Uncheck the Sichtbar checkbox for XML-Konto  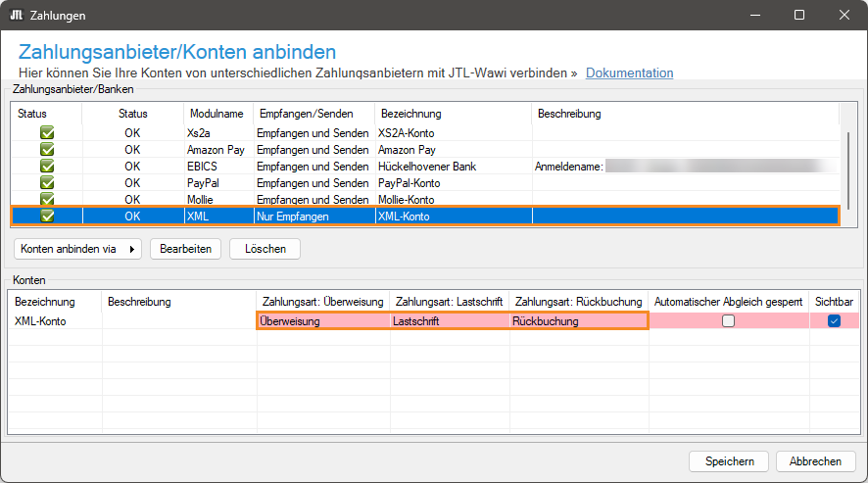coord(834,321)
